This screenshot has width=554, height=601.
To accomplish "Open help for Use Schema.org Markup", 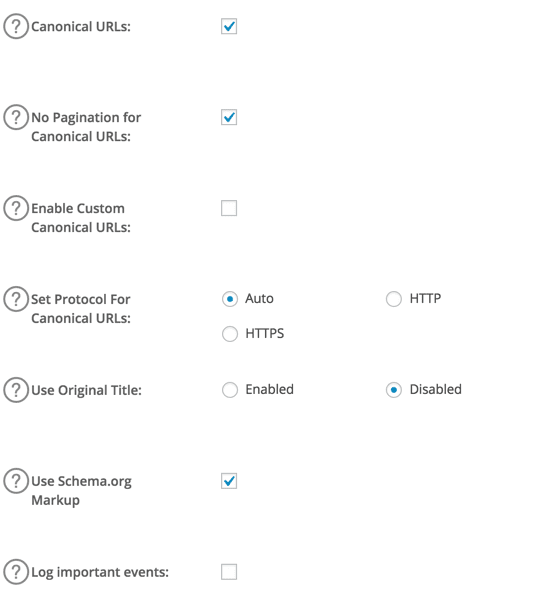I will coord(16,481).
